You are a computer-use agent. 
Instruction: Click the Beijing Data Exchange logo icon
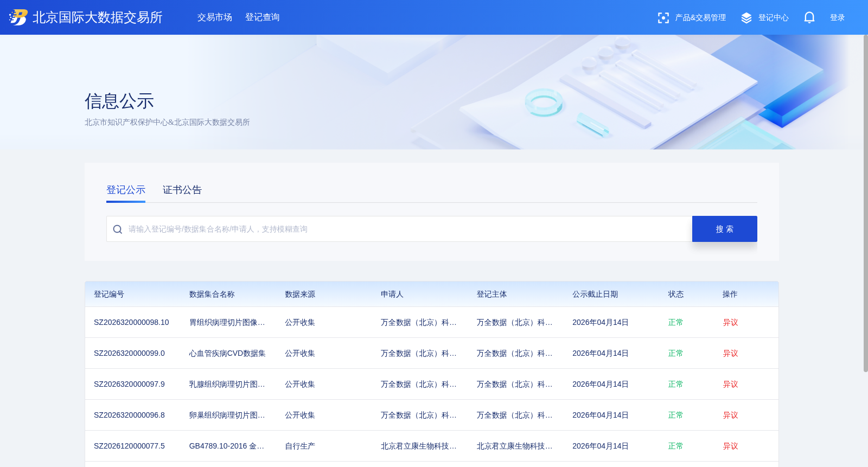18,17
